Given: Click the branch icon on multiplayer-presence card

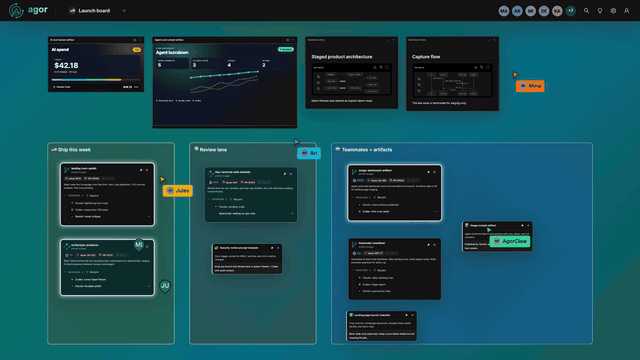Looking at the screenshot, I should [x=67, y=246].
